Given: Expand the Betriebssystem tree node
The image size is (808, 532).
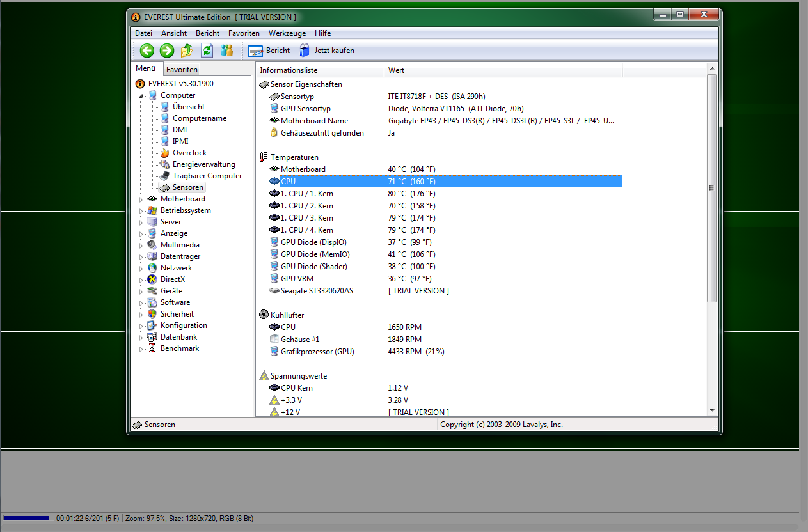Looking at the screenshot, I should [141, 211].
